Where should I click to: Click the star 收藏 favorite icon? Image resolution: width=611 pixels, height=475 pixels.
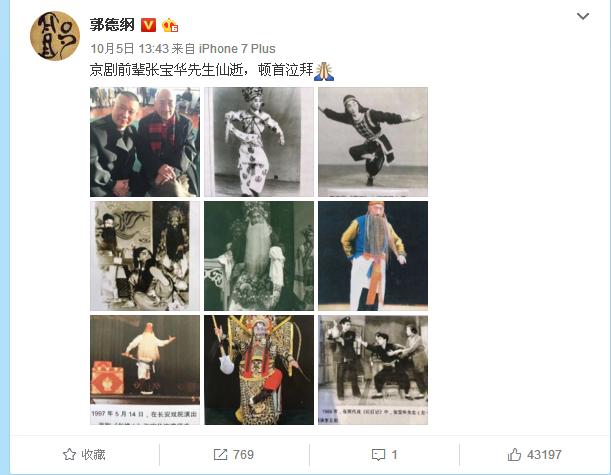click(69, 454)
